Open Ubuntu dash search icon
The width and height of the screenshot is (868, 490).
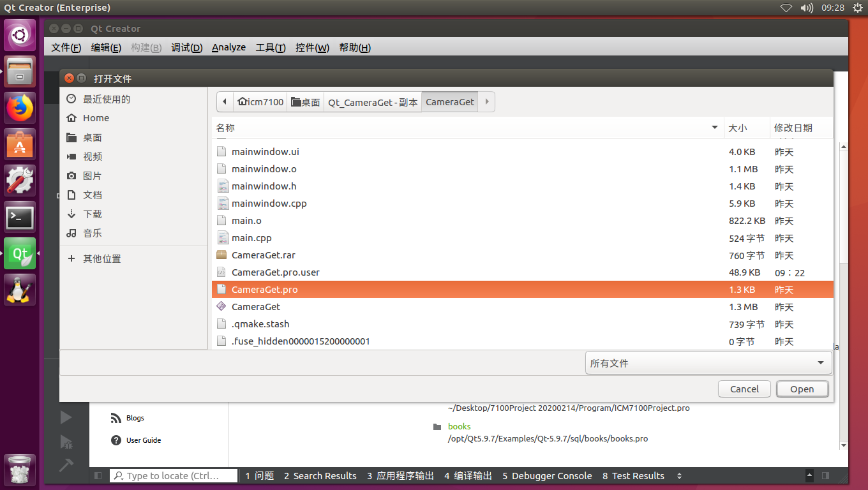20,34
